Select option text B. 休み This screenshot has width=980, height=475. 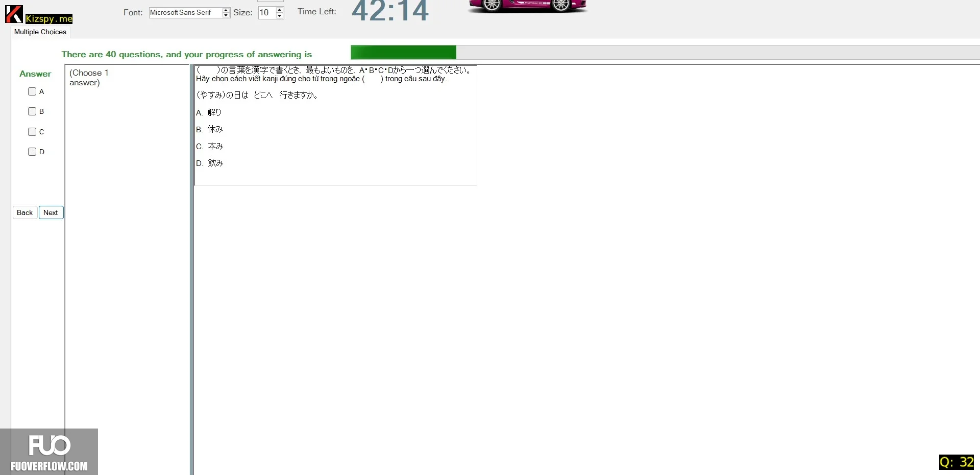pyautogui.click(x=209, y=129)
